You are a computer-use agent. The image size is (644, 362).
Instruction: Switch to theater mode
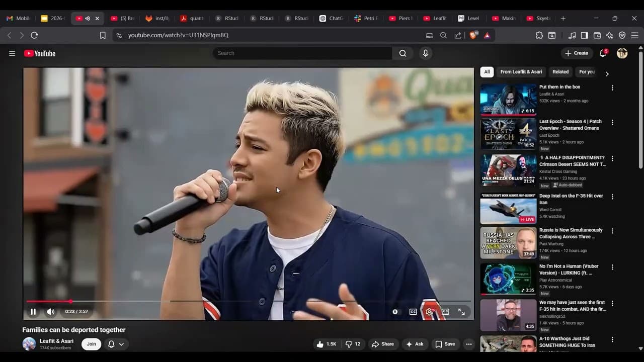click(x=445, y=312)
